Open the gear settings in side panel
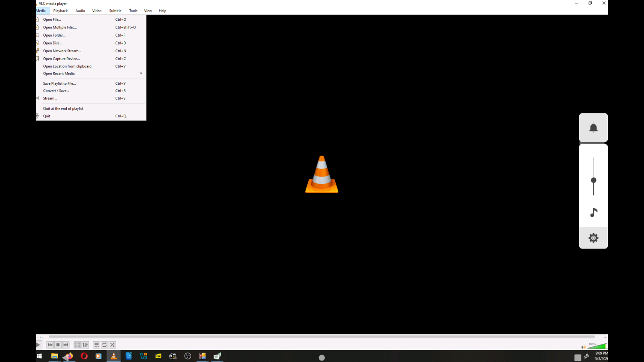The width and height of the screenshot is (644, 362). pyautogui.click(x=593, y=238)
